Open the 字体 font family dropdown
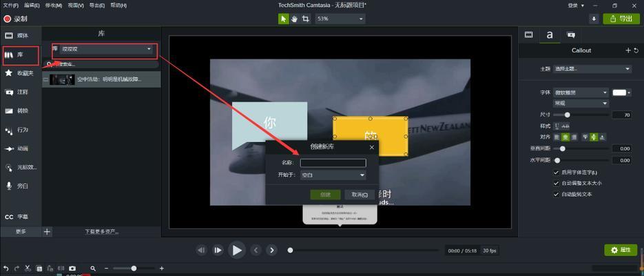 (581, 92)
